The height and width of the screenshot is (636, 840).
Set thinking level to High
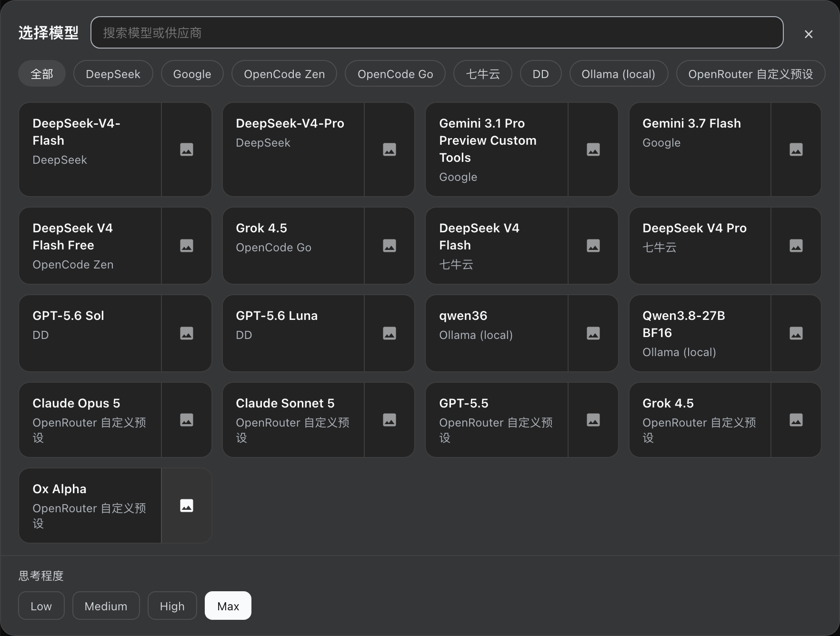pos(172,606)
